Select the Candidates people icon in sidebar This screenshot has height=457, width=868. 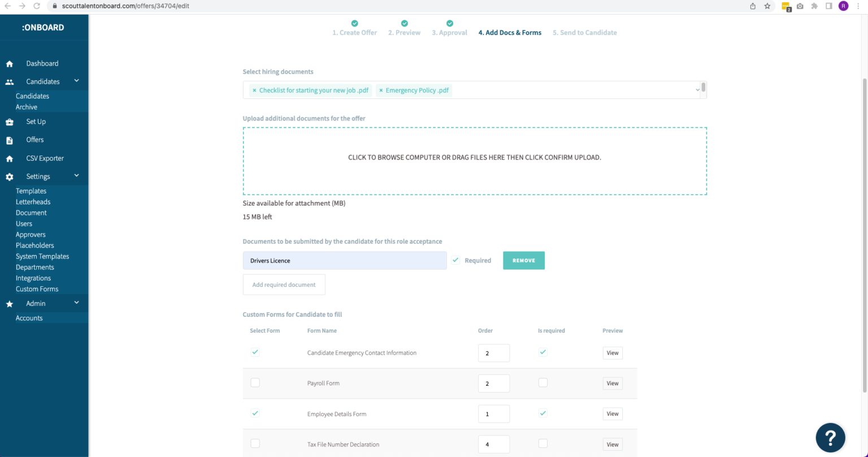(x=8, y=81)
